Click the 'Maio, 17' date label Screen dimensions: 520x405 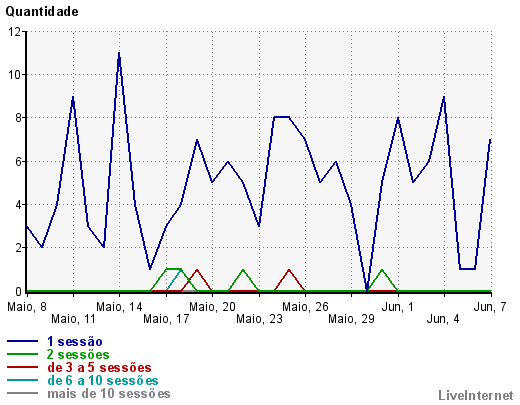(x=166, y=319)
